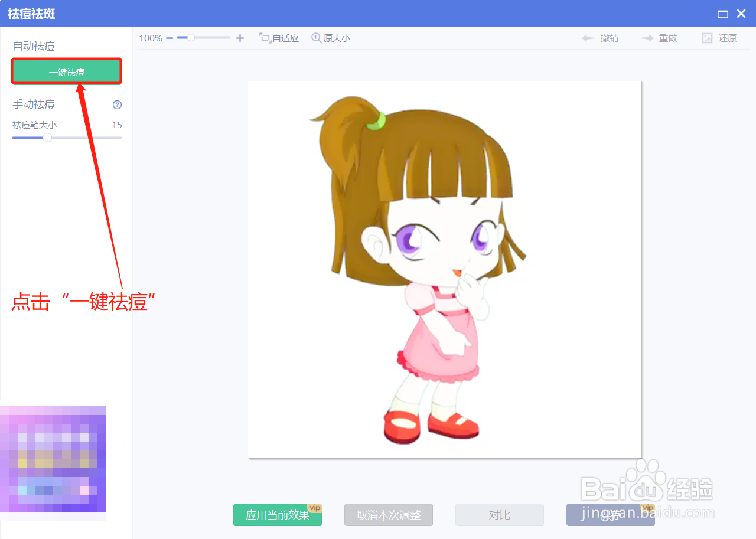Viewport: 756px width, 539px height.
Task: Click the 一键祛痘 auto acne removal button
Action: [x=67, y=72]
